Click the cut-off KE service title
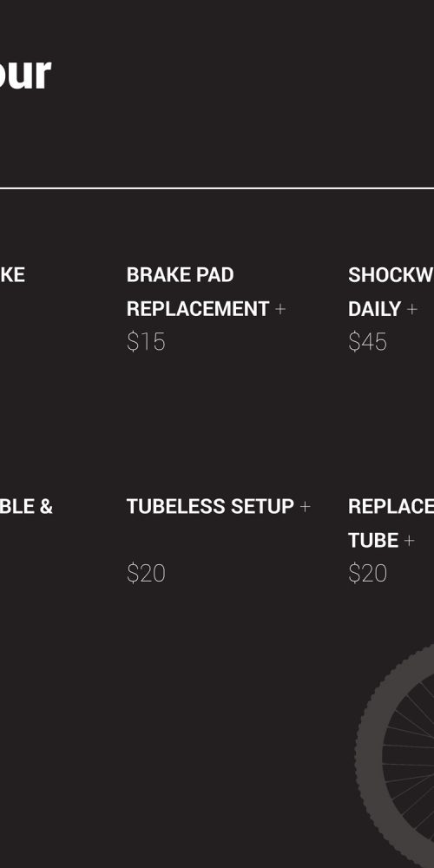The height and width of the screenshot is (868, 434). pos(12,275)
